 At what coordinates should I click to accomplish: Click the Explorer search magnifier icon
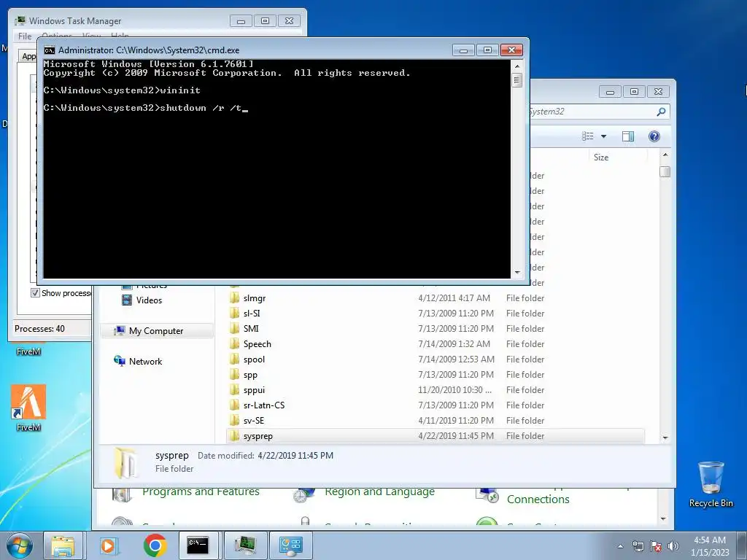tap(661, 112)
